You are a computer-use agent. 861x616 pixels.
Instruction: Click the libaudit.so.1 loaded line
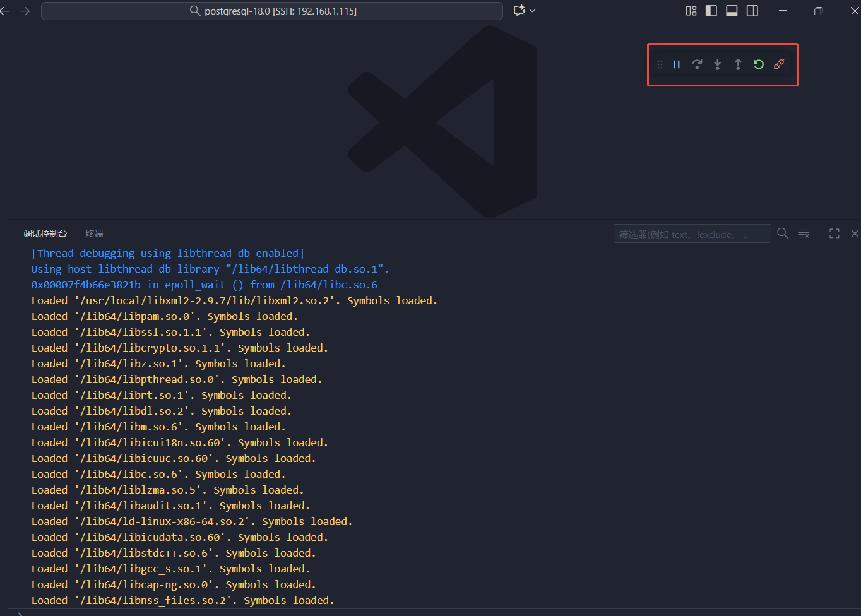coord(170,506)
